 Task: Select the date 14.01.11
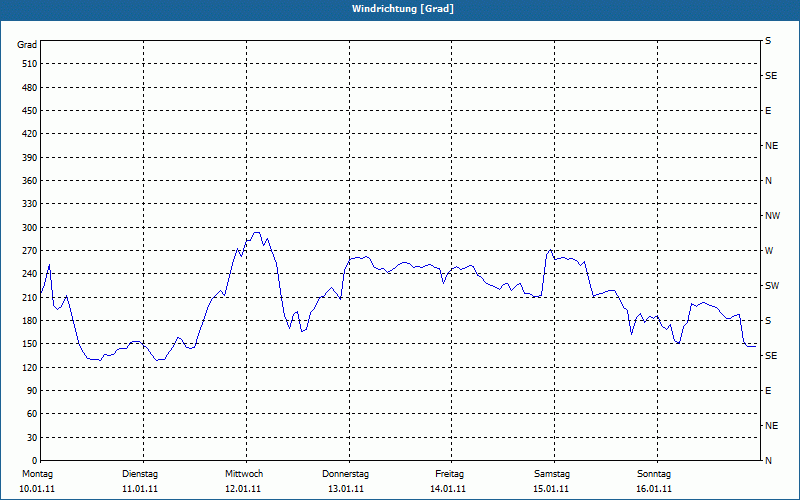(x=448, y=489)
